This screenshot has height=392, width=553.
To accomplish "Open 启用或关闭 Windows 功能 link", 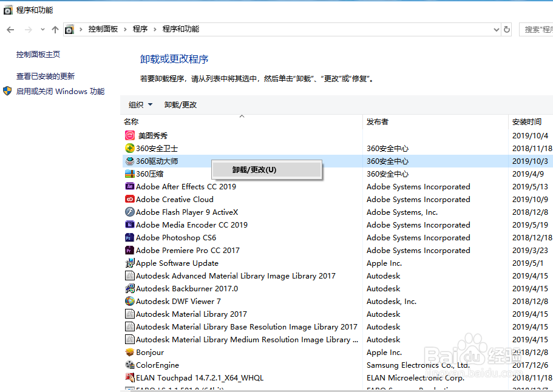I will pyautogui.click(x=60, y=91).
